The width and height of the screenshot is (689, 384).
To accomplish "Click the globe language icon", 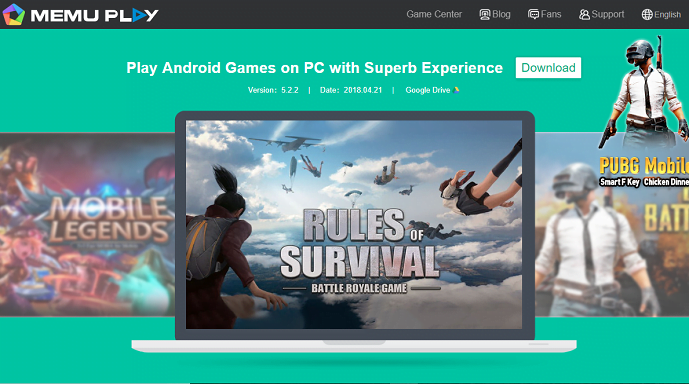I will click(x=647, y=14).
